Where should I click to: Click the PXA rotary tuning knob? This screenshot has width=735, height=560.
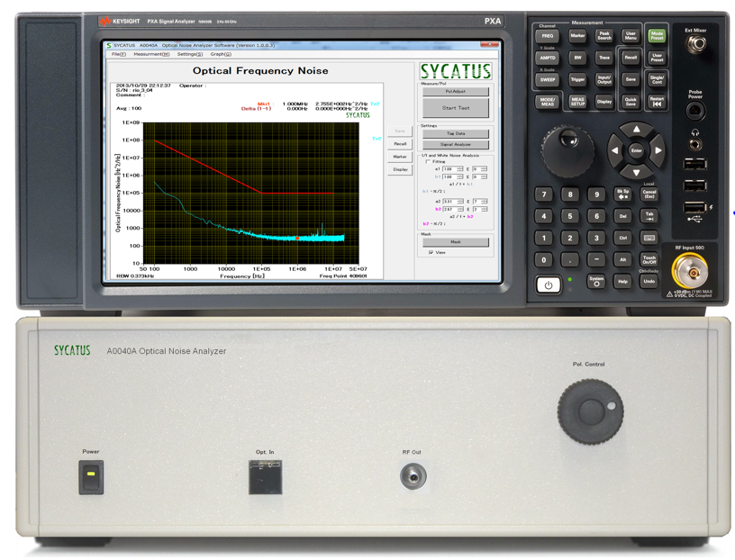568,151
